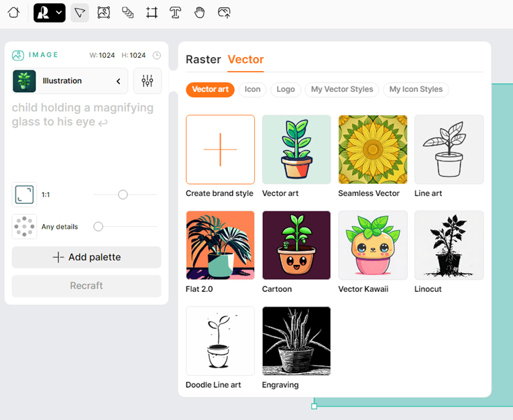Select the Logo category pill

pos(286,89)
